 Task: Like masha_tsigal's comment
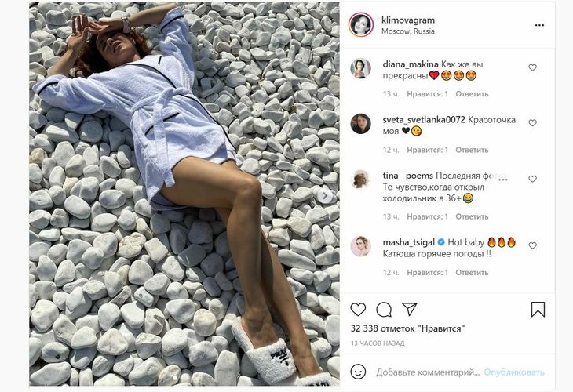coord(532,245)
